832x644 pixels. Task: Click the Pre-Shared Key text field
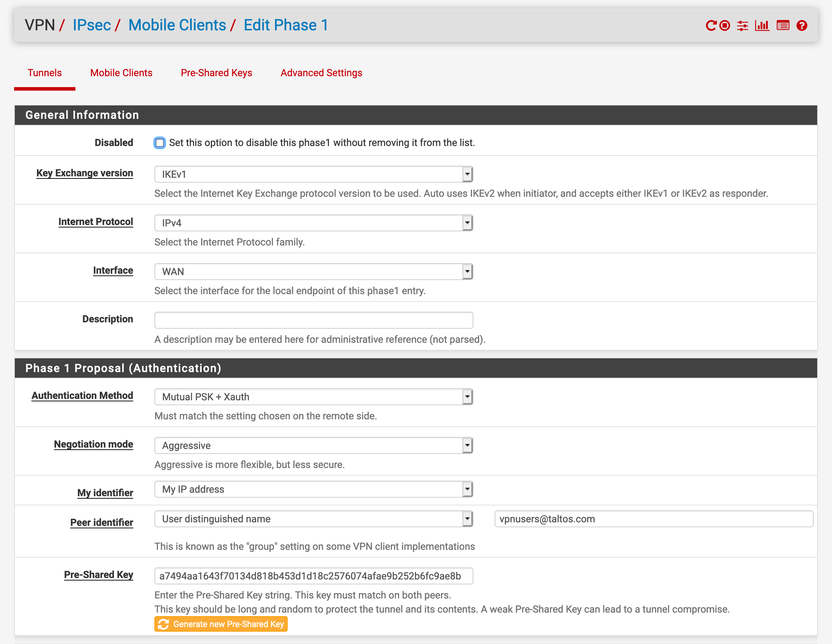313,576
